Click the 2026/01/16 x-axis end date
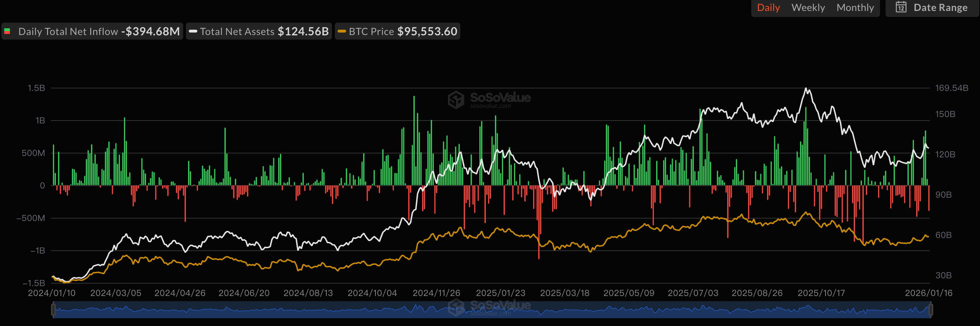The image size is (980, 326). [x=928, y=293]
